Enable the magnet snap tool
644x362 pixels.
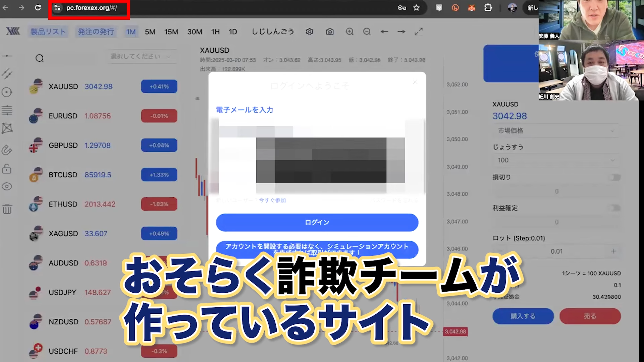pos(7,150)
